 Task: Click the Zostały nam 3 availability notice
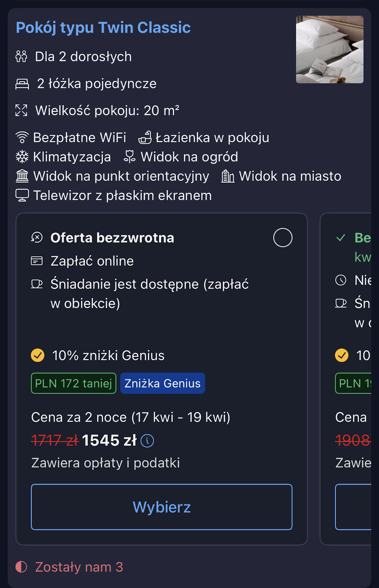pyautogui.click(x=79, y=567)
